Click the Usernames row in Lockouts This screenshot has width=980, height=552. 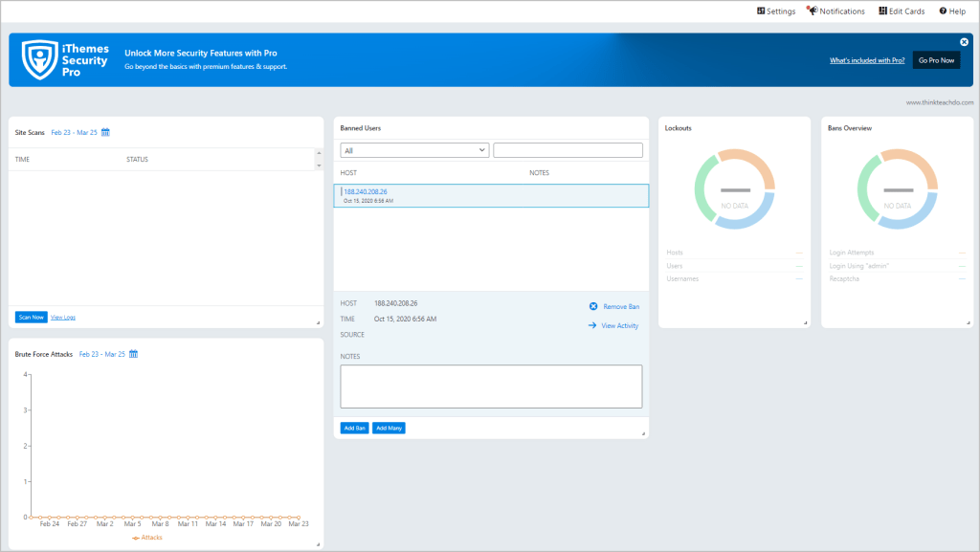(734, 279)
